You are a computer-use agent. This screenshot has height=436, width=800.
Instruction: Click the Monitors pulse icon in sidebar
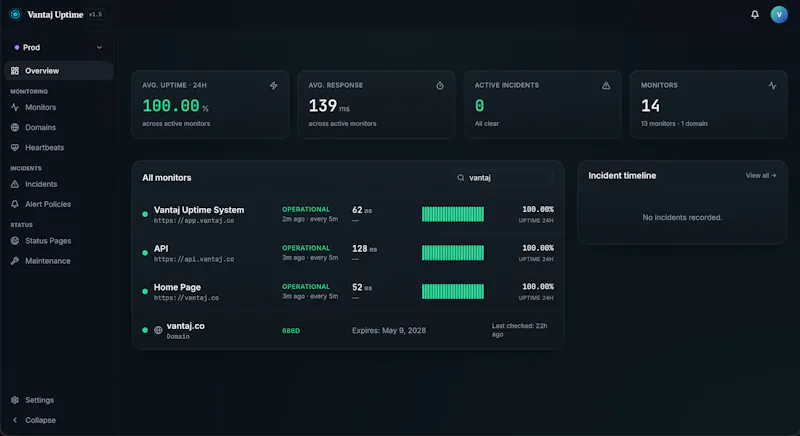[x=15, y=107]
